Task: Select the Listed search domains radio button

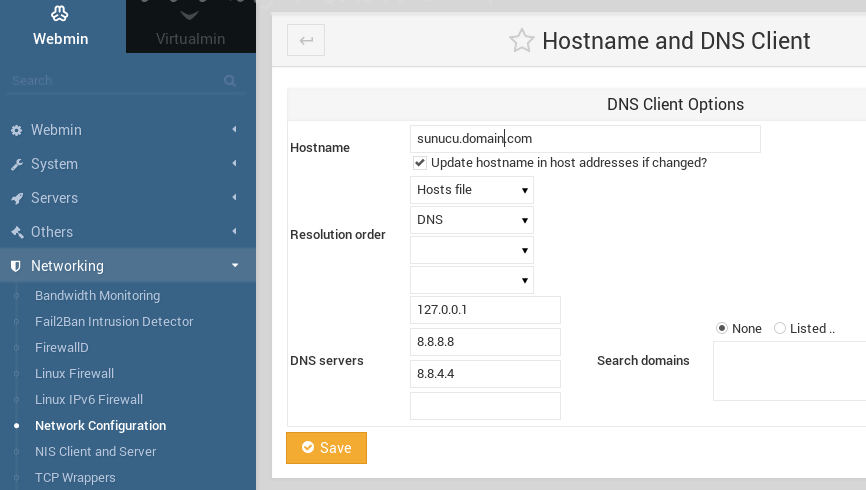Action: [780, 328]
